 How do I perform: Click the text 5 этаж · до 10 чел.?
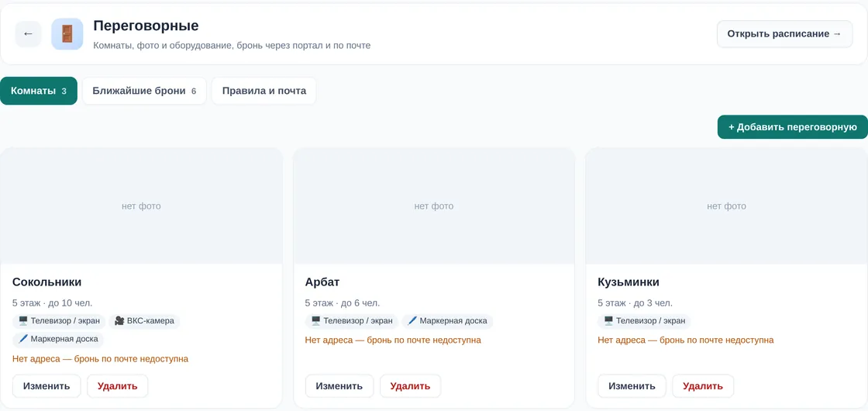point(52,303)
